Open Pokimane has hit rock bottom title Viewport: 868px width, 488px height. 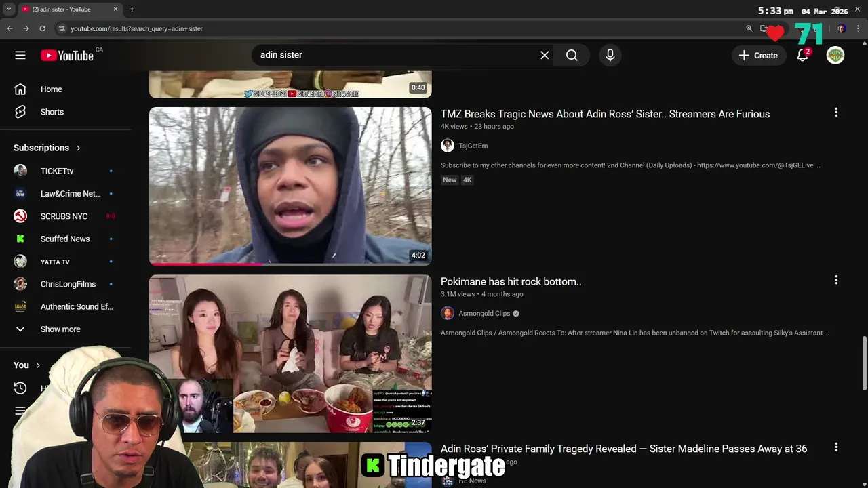[511, 281]
